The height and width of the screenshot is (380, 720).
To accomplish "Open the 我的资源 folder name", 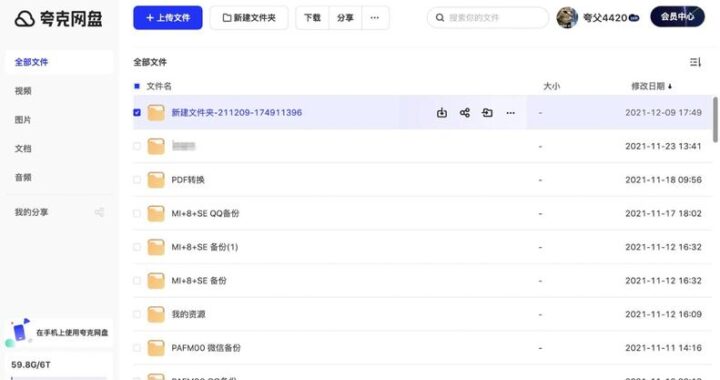I will pos(188,314).
